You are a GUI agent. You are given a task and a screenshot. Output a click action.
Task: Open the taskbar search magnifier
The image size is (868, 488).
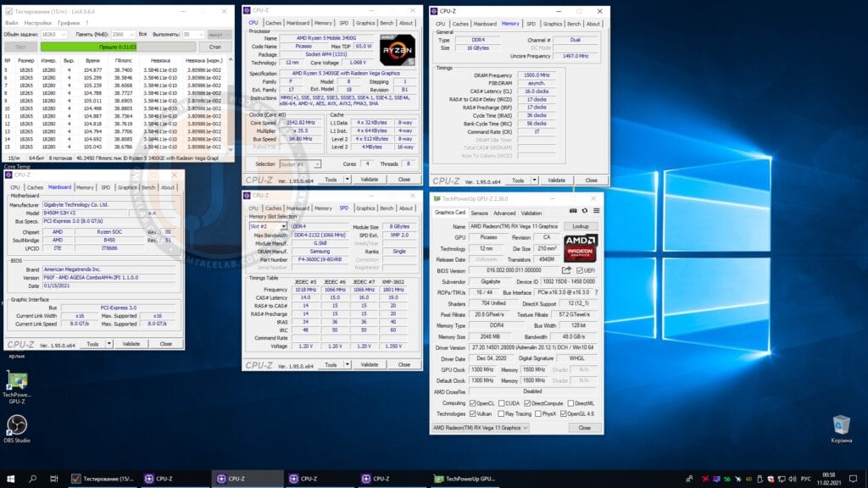point(32,479)
